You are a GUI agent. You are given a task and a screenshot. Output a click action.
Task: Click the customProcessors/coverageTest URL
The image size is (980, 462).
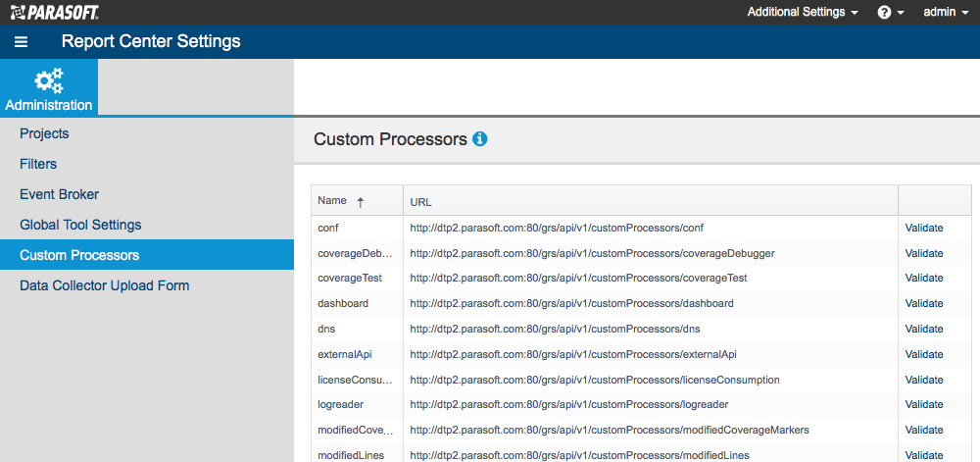(579, 279)
